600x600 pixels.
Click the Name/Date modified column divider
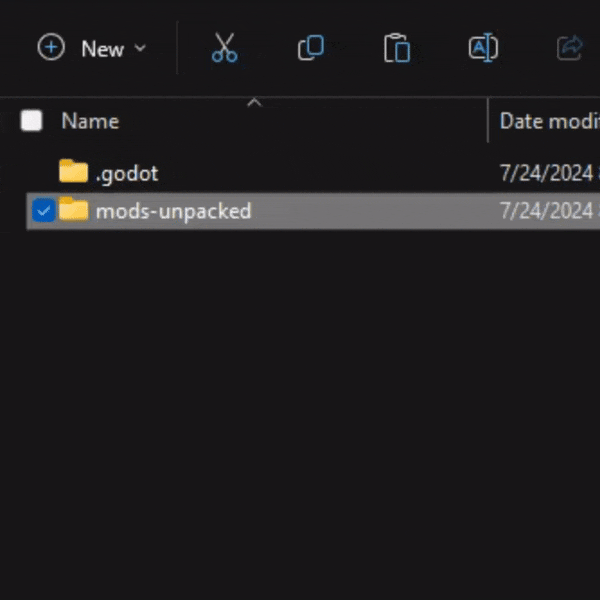[x=488, y=121]
